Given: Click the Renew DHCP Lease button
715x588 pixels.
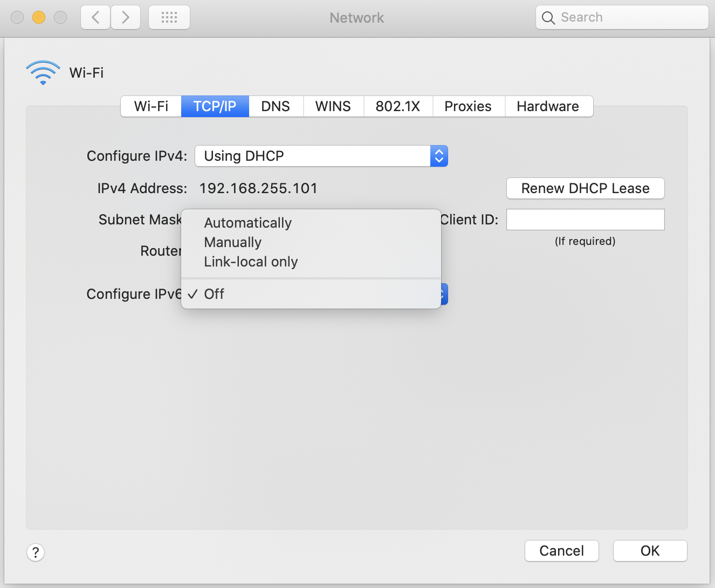Looking at the screenshot, I should 585,188.
